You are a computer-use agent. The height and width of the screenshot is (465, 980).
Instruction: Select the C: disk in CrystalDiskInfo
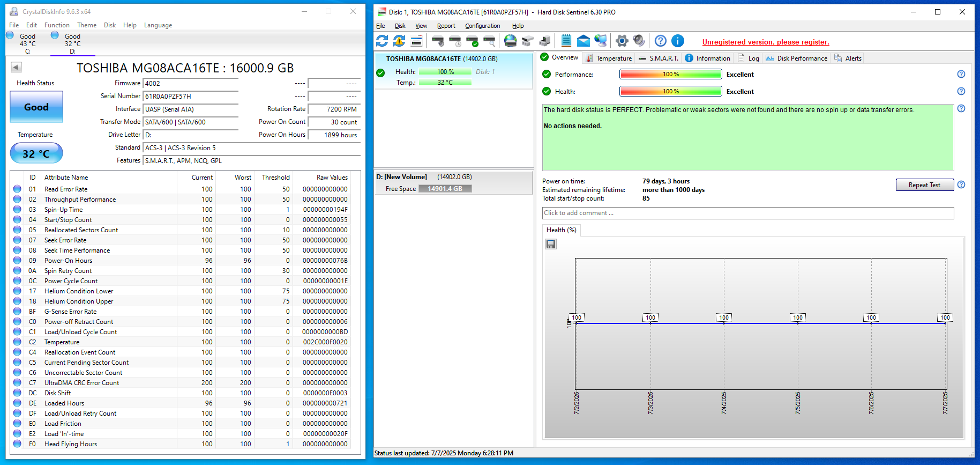pos(28,43)
